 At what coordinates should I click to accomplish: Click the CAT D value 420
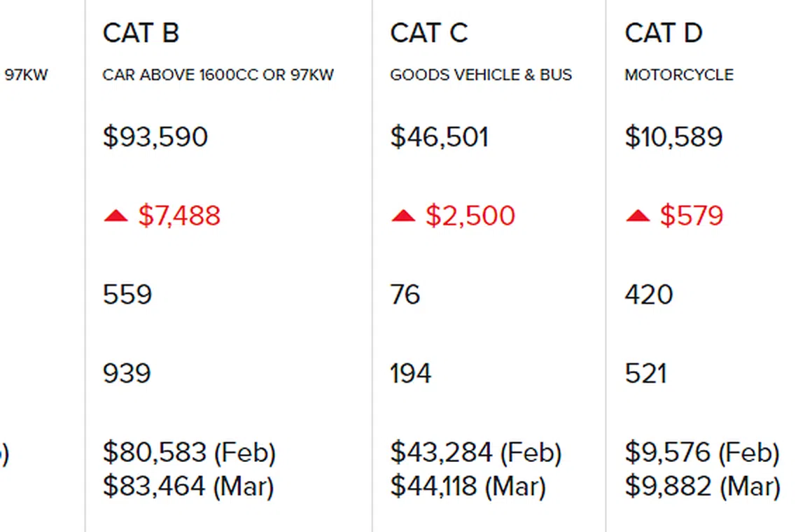(649, 295)
